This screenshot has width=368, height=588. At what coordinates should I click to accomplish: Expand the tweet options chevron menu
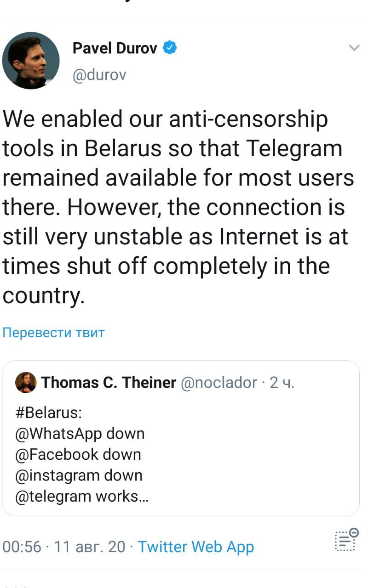click(x=354, y=48)
